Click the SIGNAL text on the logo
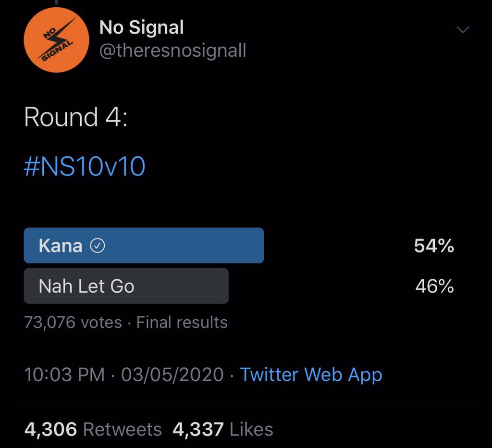Viewport: 492px width, 448px height. pyautogui.click(x=57, y=51)
